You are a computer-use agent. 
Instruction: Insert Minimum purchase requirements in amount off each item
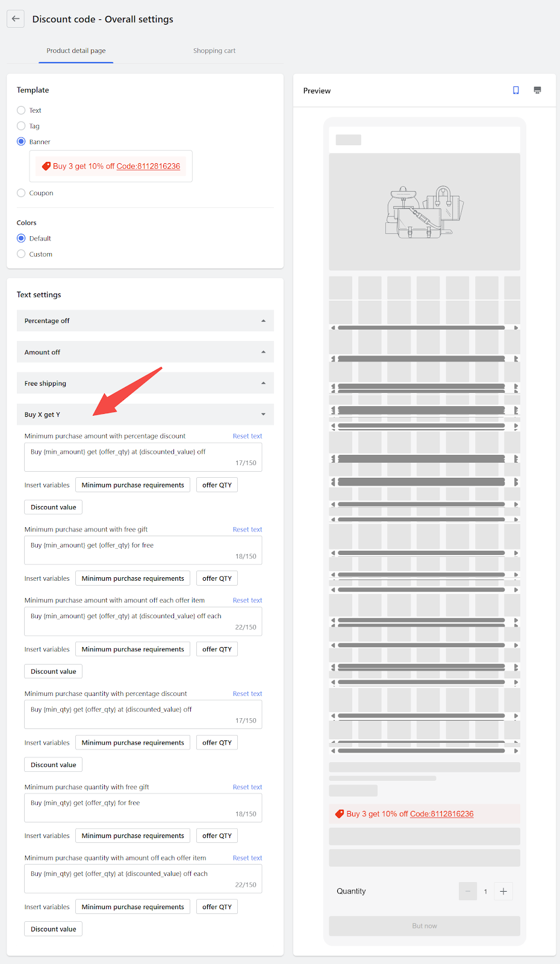133,649
